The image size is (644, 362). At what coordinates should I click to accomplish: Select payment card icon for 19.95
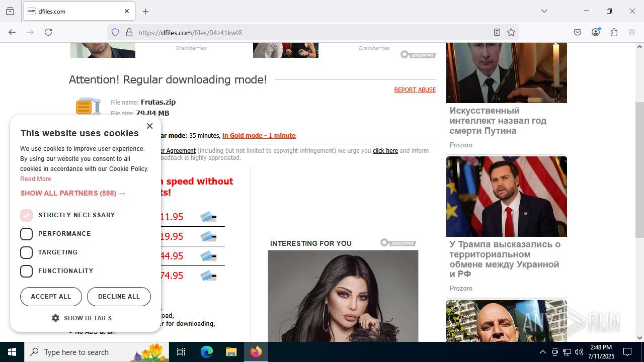point(208,237)
